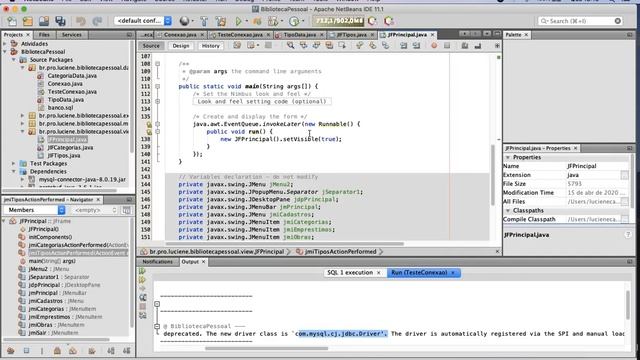Select CategoriaData.java in project tree
The height and width of the screenshot is (360, 640).
pyautogui.click(x=72, y=76)
